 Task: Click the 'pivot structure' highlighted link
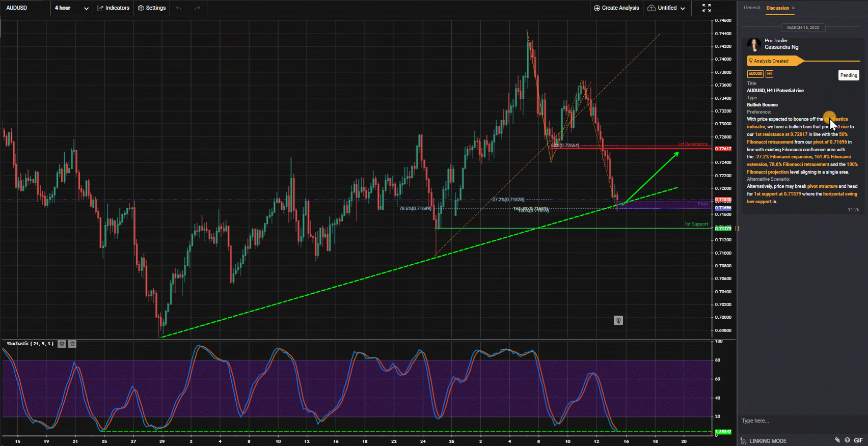click(x=822, y=186)
